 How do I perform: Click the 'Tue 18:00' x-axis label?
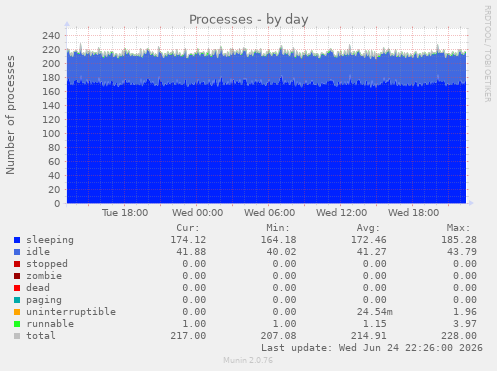pos(125,213)
